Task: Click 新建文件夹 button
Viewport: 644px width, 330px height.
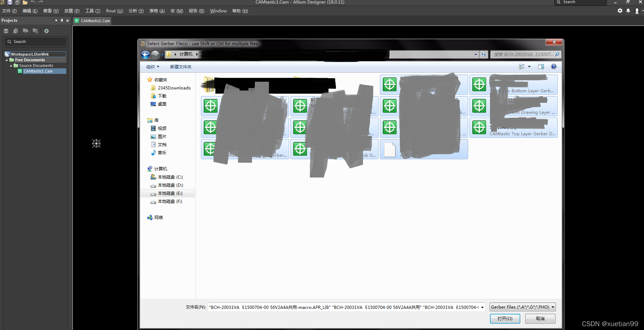Action: pyautogui.click(x=180, y=67)
